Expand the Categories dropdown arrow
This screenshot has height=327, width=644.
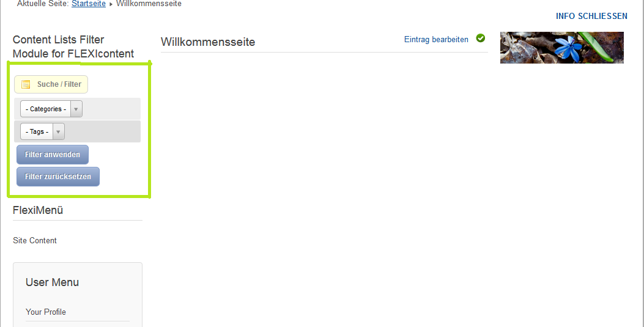[x=76, y=109]
